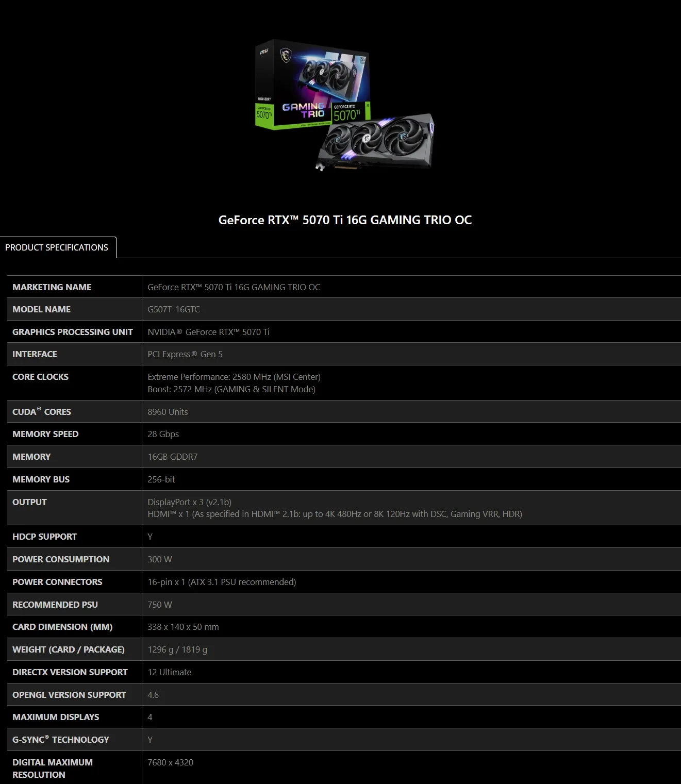
Task: Click the 338 x 140 x 50 mm dimension
Action: [183, 627]
